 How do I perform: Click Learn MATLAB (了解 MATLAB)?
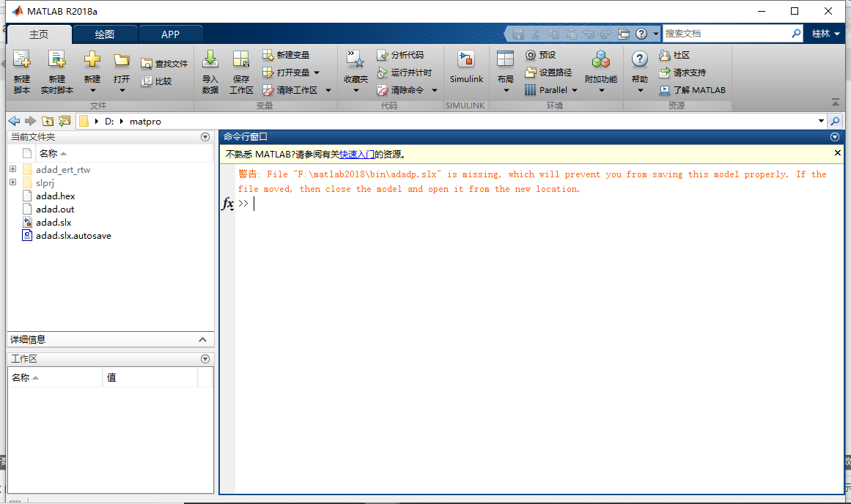[x=693, y=90]
